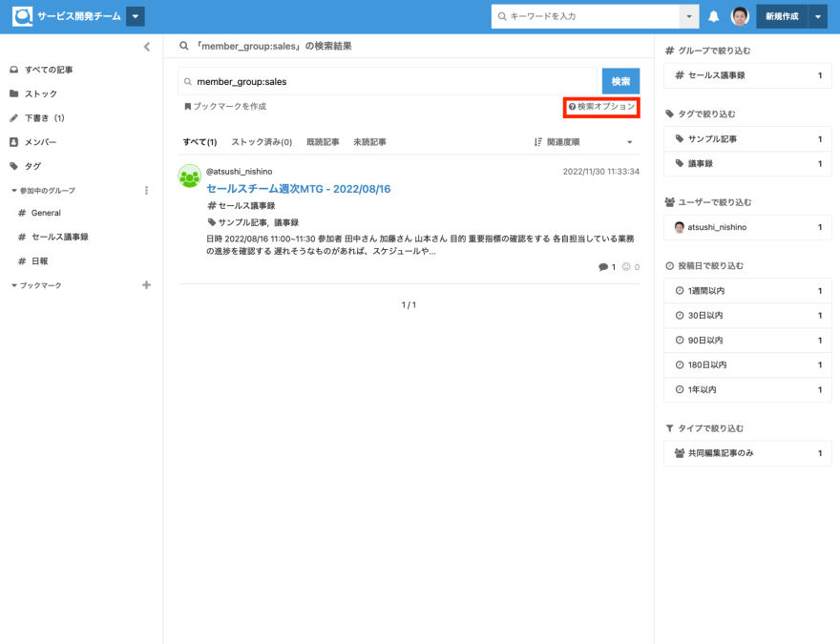Open @atsushi_nishino author link
The height and width of the screenshot is (644, 840).
coord(239,172)
